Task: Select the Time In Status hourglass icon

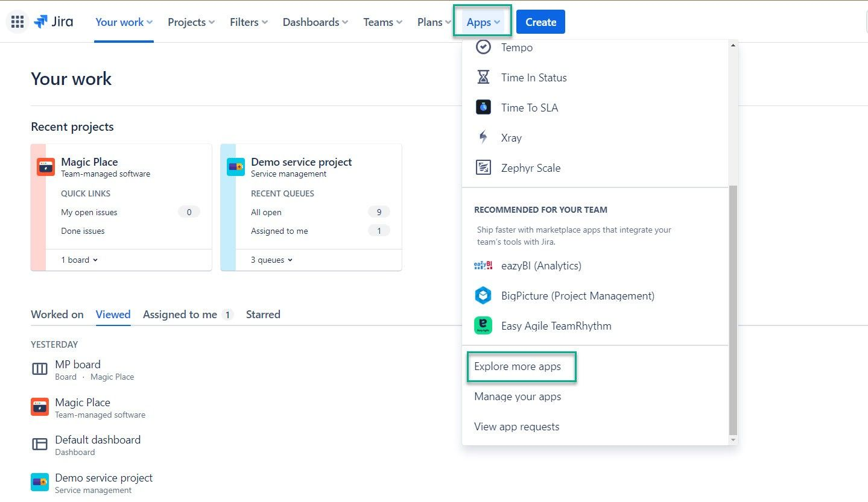Action: pos(483,77)
